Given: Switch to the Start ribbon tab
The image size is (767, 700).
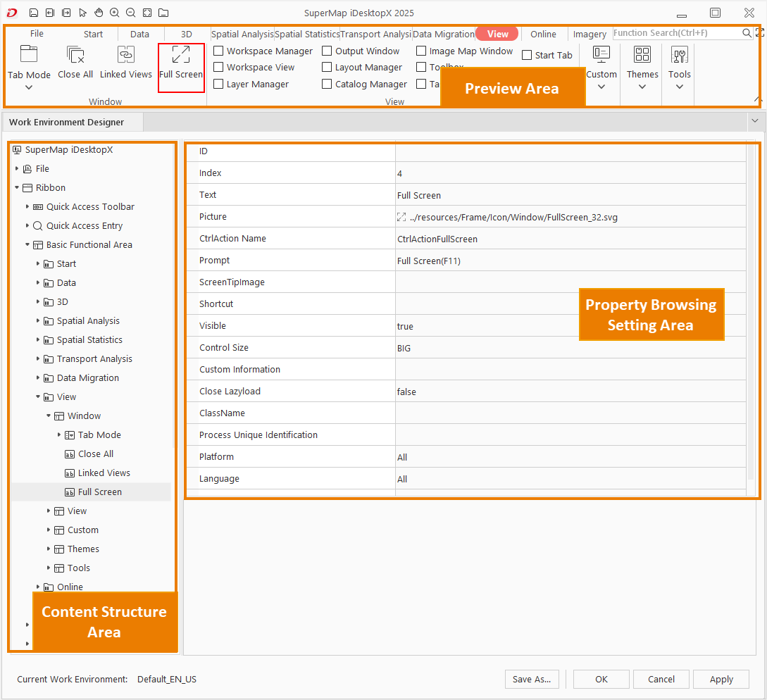Looking at the screenshot, I should (93, 35).
